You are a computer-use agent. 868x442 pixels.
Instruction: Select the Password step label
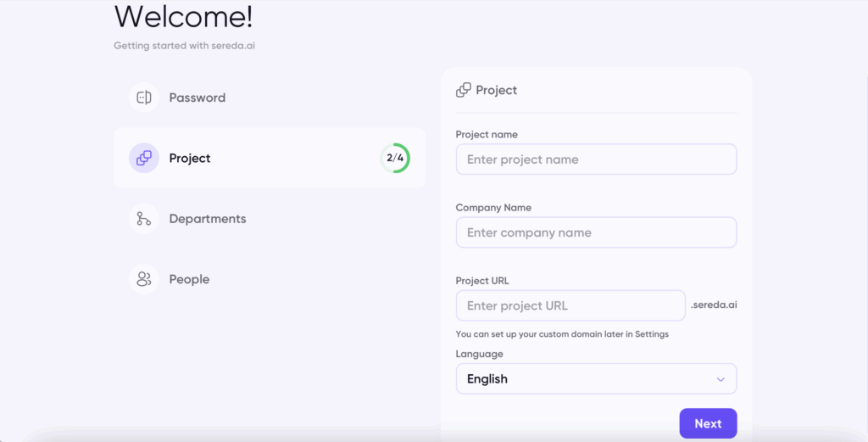click(x=197, y=98)
